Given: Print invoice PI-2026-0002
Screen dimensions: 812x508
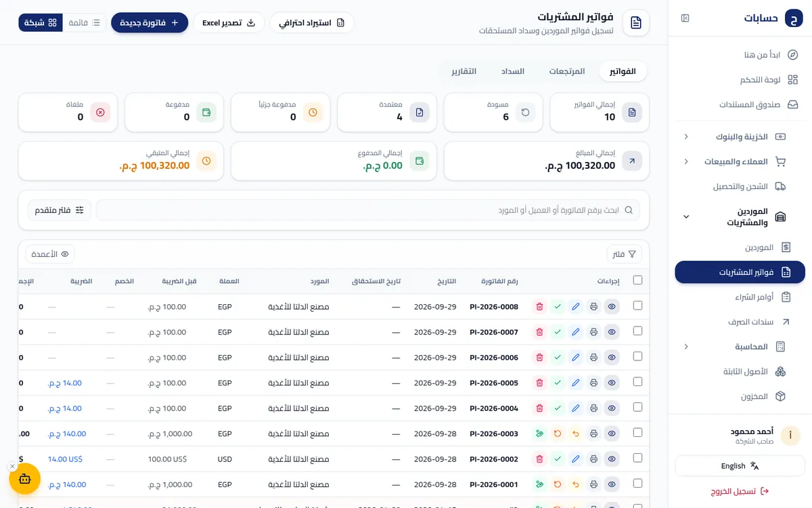Looking at the screenshot, I should [593, 459].
